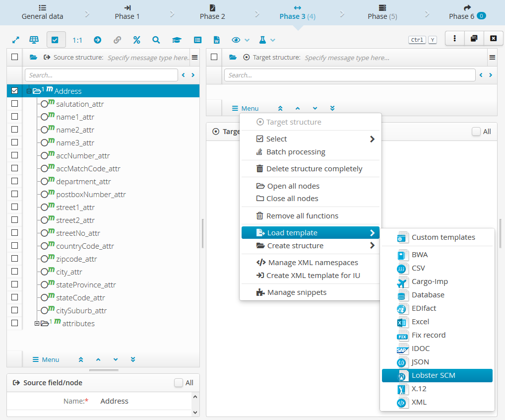The image size is (505, 420).
Task: Enable the All checkbox in Source field/node panel
Action: point(179,383)
